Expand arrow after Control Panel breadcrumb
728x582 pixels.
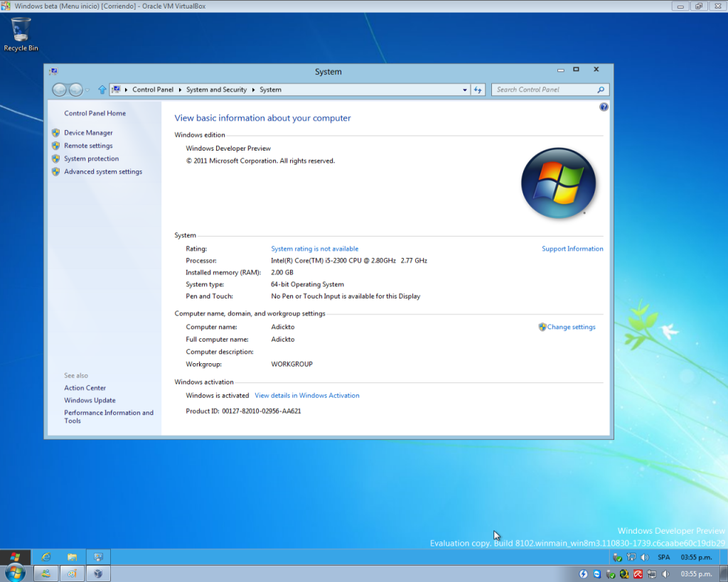(180, 90)
